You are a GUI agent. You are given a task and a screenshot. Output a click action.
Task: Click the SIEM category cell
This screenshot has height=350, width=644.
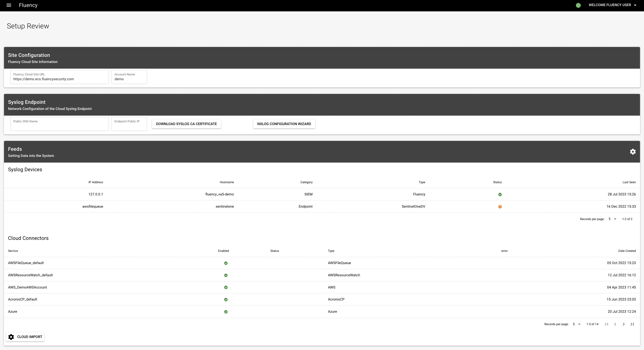click(x=308, y=194)
